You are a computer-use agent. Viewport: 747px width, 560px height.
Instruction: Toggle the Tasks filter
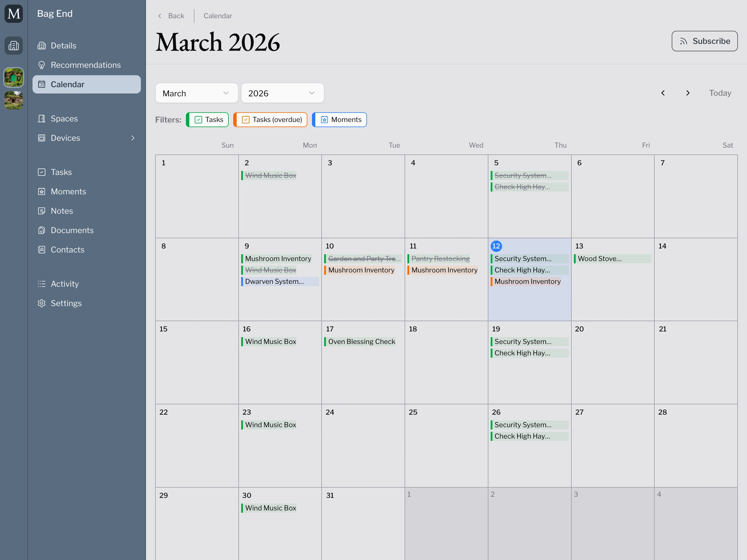point(207,119)
